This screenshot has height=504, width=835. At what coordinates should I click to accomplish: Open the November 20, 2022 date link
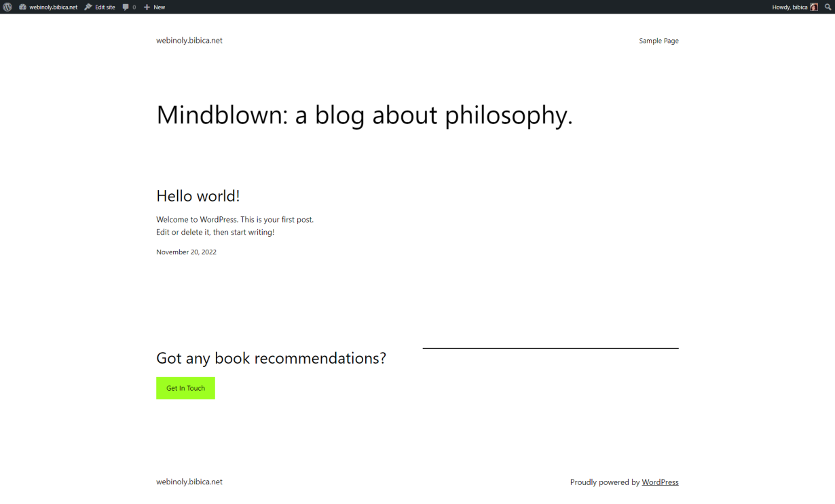[x=186, y=252]
